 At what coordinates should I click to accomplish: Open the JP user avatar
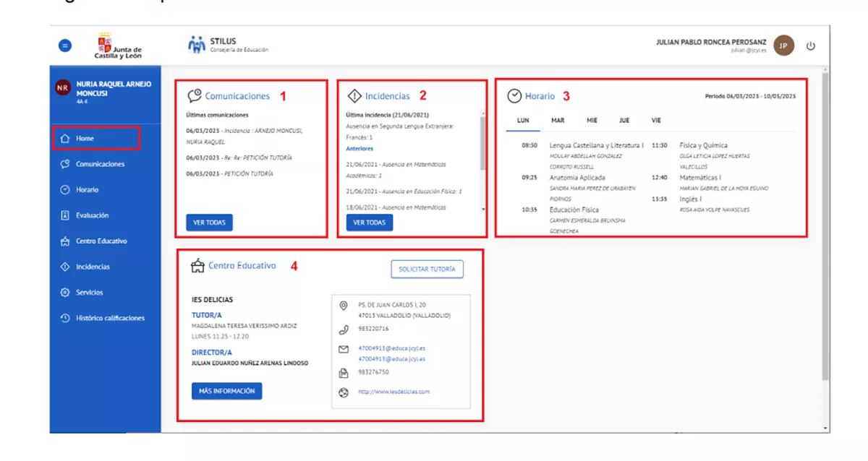pos(783,46)
